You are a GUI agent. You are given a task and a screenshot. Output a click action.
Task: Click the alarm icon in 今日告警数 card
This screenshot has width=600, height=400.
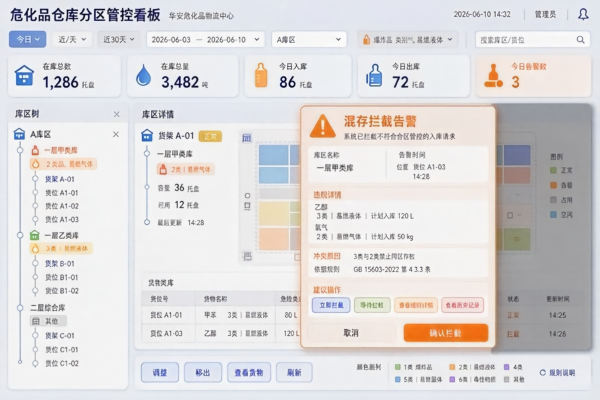(x=493, y=75)
